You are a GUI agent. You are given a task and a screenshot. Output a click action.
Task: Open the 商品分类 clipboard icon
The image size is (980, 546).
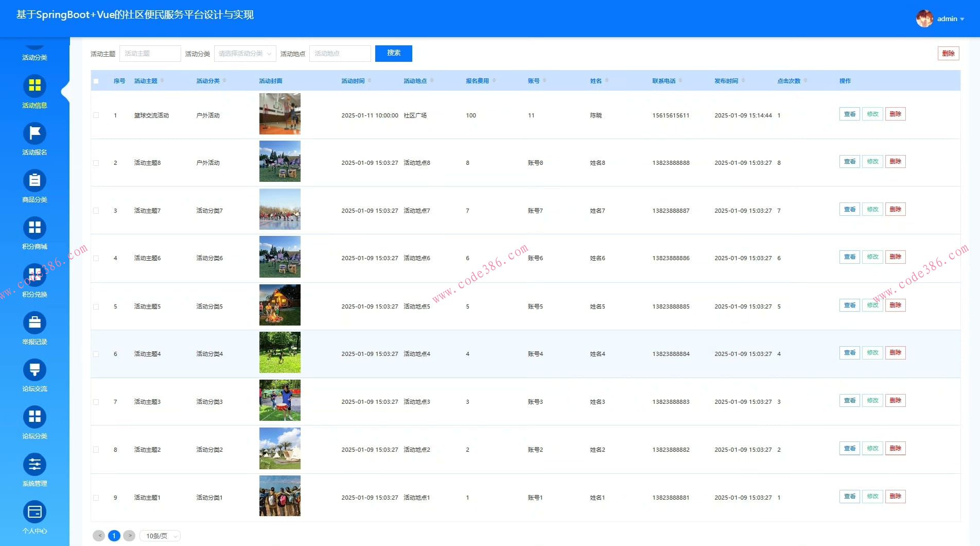pyautogui.click(x=34, y=181)
